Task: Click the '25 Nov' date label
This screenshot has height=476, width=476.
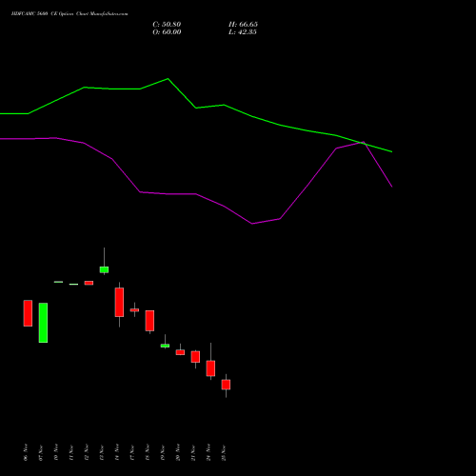Action: pos(224,452)
